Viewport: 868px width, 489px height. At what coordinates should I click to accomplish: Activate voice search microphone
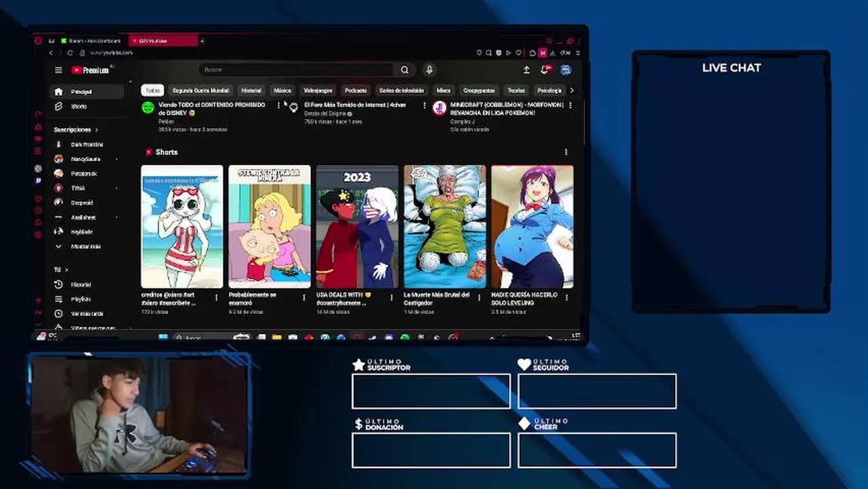point(429,70)
